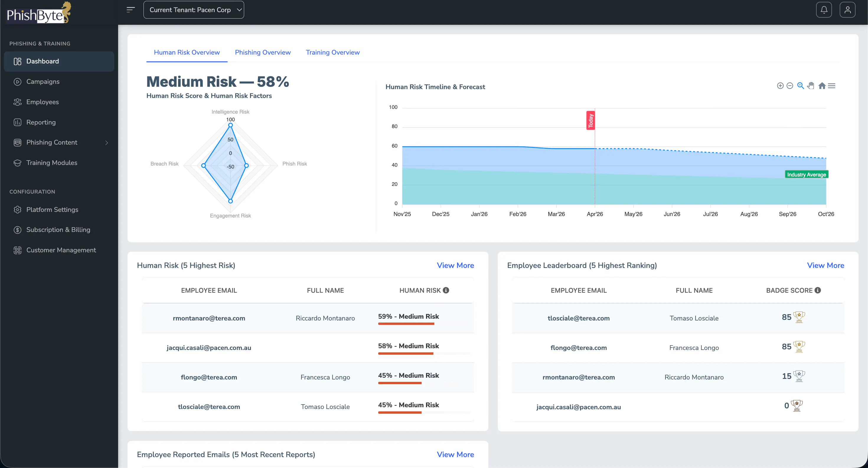Open the user profile icon

point(847,10)
